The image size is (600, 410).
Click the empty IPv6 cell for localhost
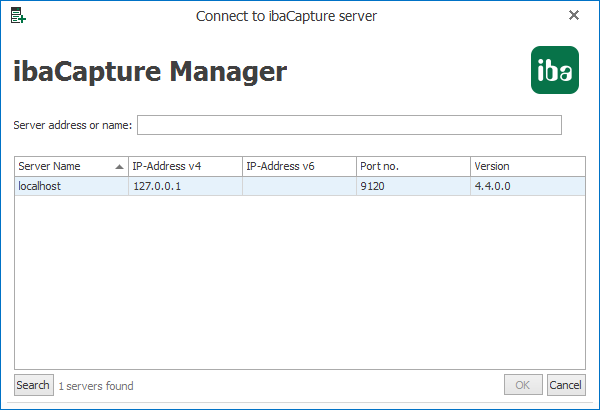(x=299, y=186)
